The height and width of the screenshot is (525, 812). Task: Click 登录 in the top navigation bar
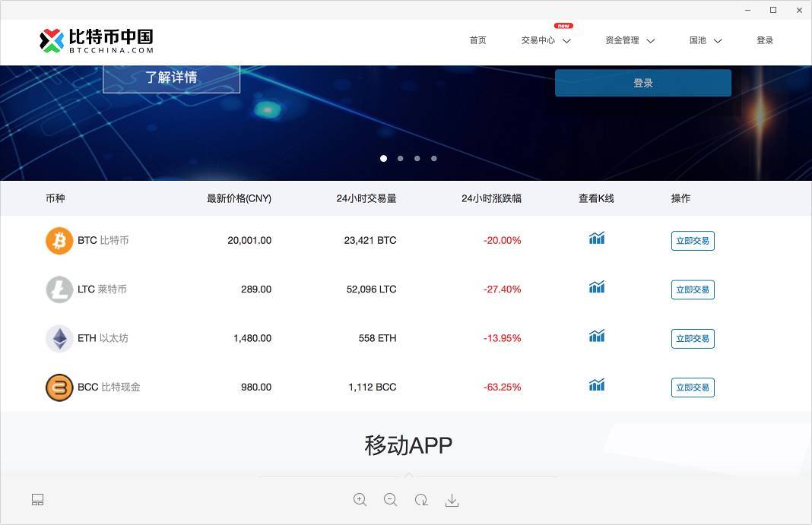[765, 40]
